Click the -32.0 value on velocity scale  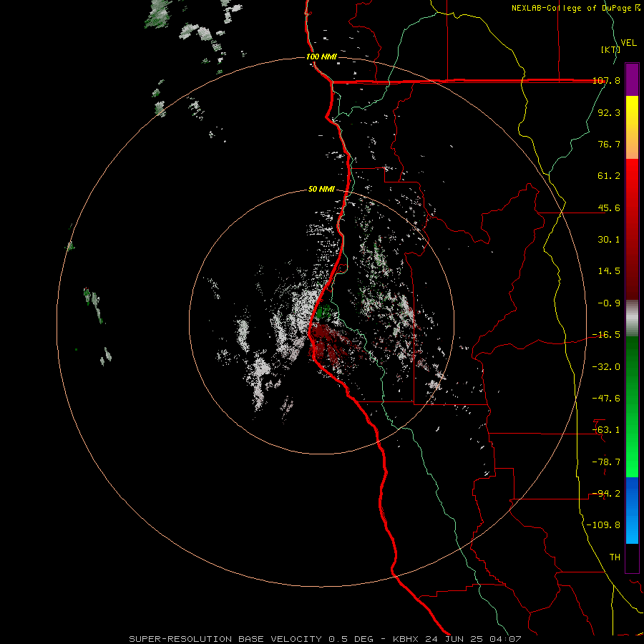[x=607, y=367]
